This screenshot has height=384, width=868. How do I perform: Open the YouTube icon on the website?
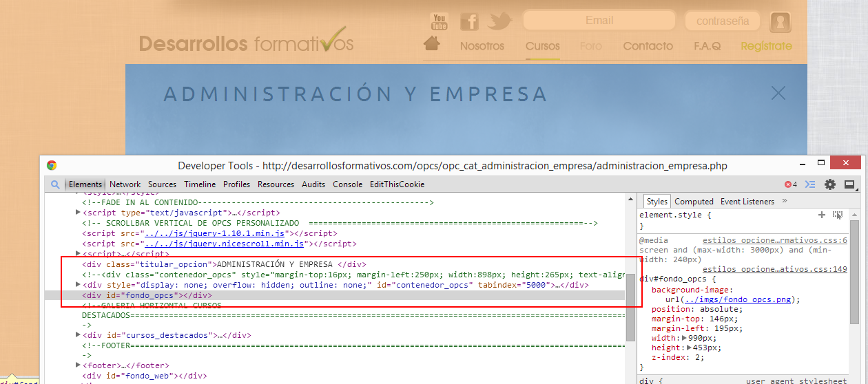pyautogui.click(x=439, y=21)
